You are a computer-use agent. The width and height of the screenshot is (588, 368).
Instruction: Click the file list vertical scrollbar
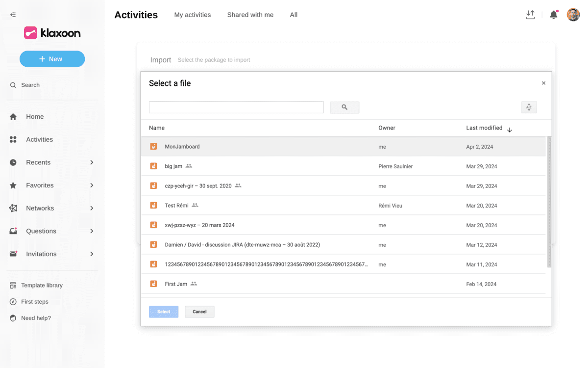click(x=549, y=201)
